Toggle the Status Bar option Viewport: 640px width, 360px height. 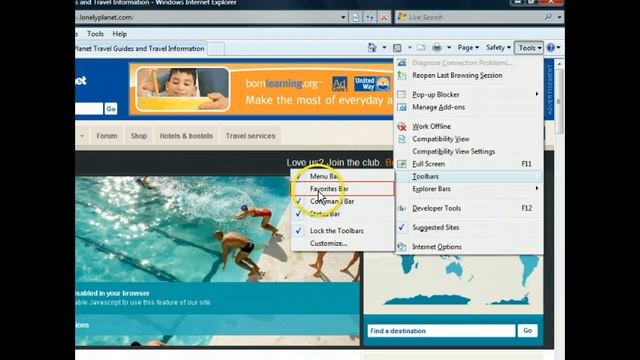(342, 213)
